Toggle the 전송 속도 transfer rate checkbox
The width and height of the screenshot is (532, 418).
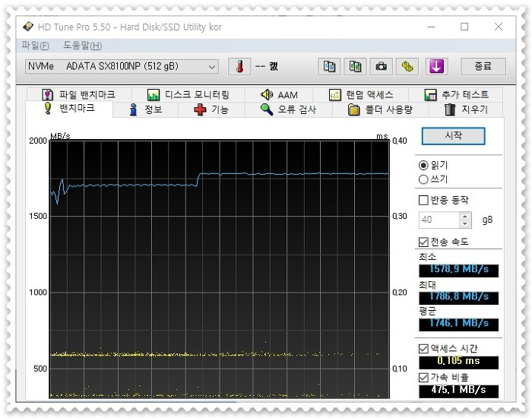tap(423, 242)
